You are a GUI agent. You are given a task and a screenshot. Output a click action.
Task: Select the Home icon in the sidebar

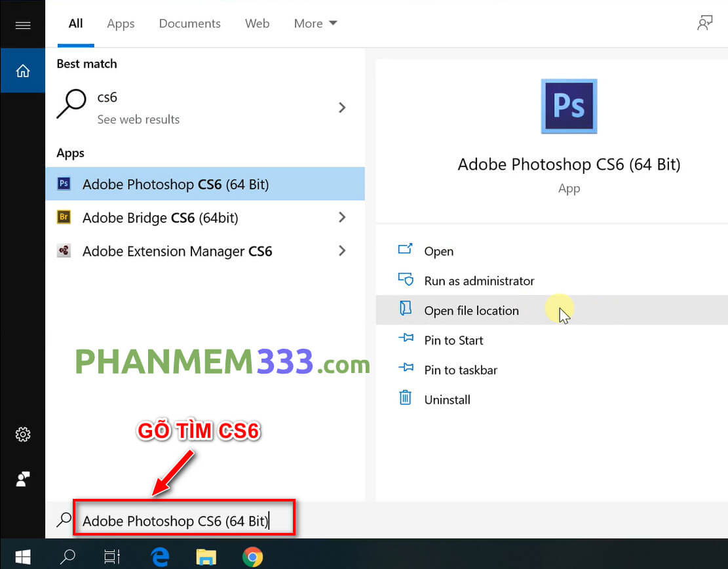tap(23, 71)
